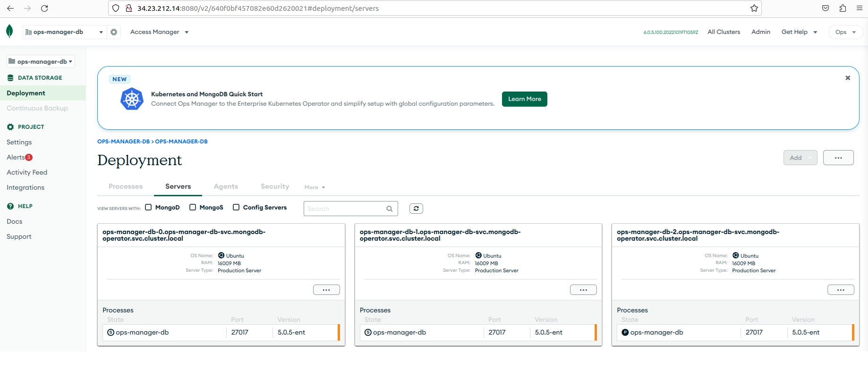Click the Project section gear icon

coord(10,127)
